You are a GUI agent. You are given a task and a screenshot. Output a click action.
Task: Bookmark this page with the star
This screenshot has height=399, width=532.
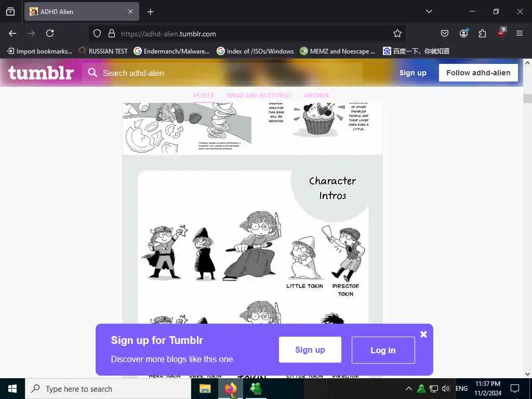(397, 33)
